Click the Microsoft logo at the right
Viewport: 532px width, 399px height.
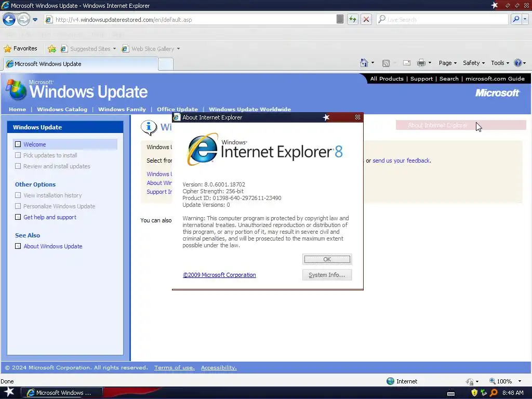(497, 93)
